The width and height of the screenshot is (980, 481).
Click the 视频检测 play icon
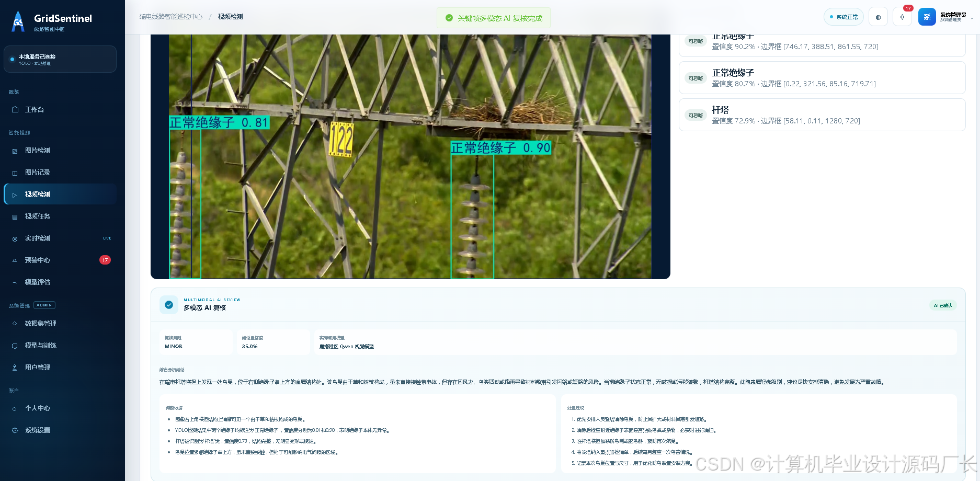click(x=15, y=194)
